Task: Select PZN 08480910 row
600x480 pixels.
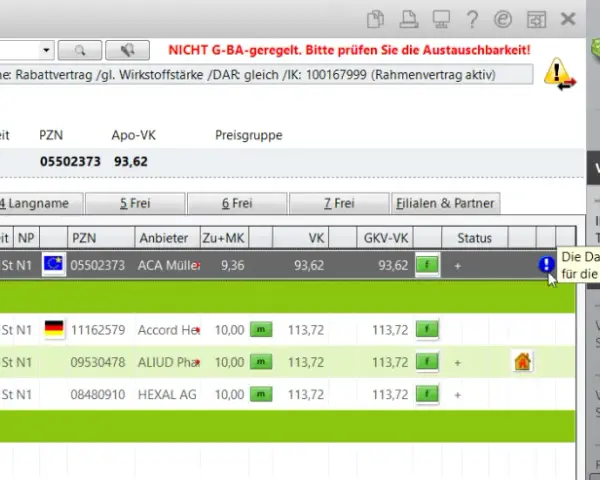Action: coord(98,394)
